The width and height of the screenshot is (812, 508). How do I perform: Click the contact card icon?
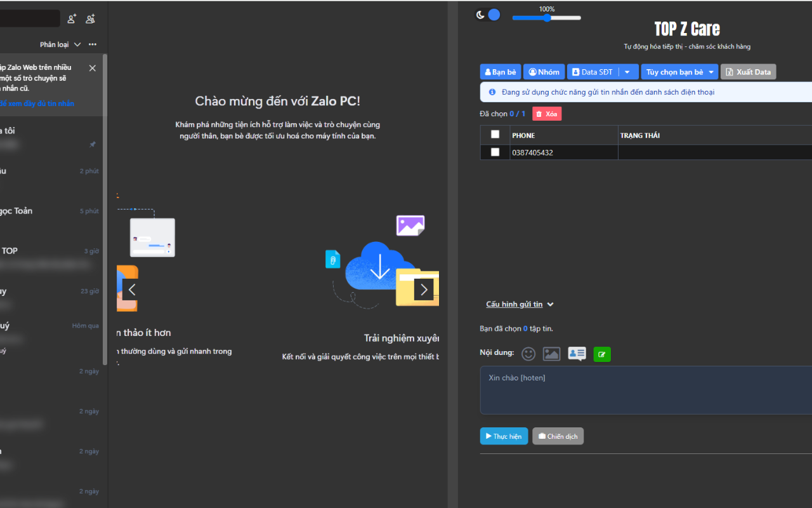tap(577, 354)
